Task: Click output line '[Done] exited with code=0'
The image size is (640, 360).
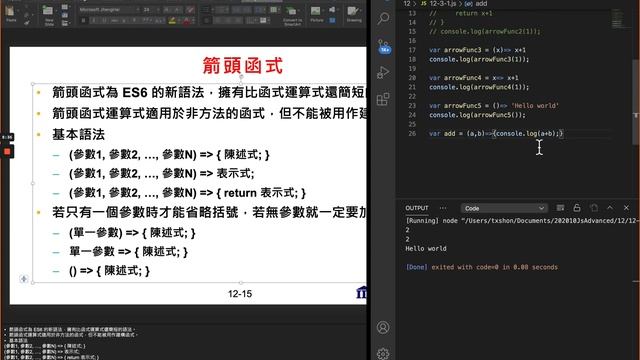Action: (x=482, y=267)
